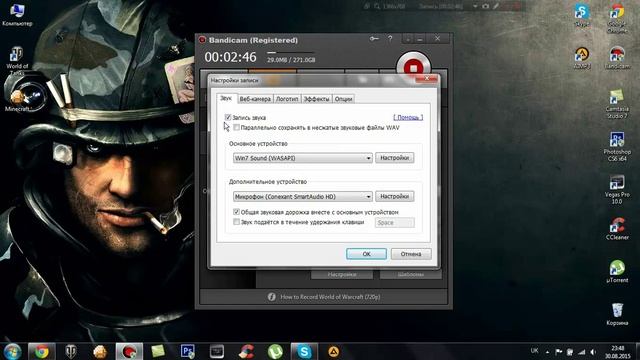Image resolution: width=640 pixels, height=360 pixels.
Task: Click the UK language indicator in the tray
Action: [534, 351]
